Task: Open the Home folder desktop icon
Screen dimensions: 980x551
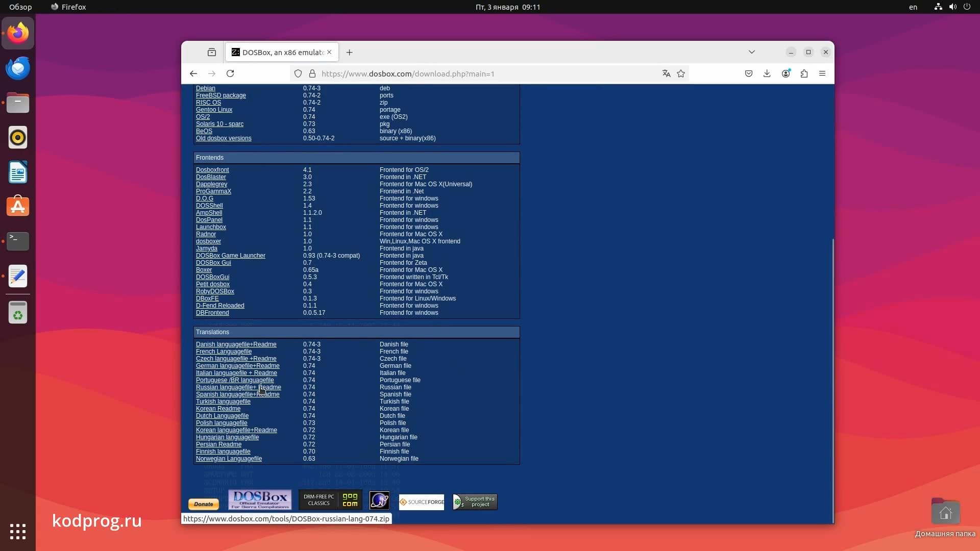Action: pos(945,517)
